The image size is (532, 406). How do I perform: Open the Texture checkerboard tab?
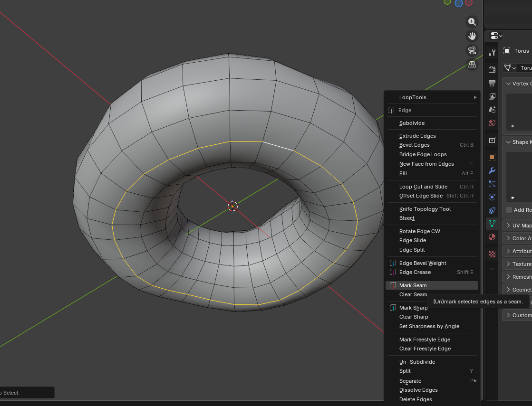click(x=492, y=254)
